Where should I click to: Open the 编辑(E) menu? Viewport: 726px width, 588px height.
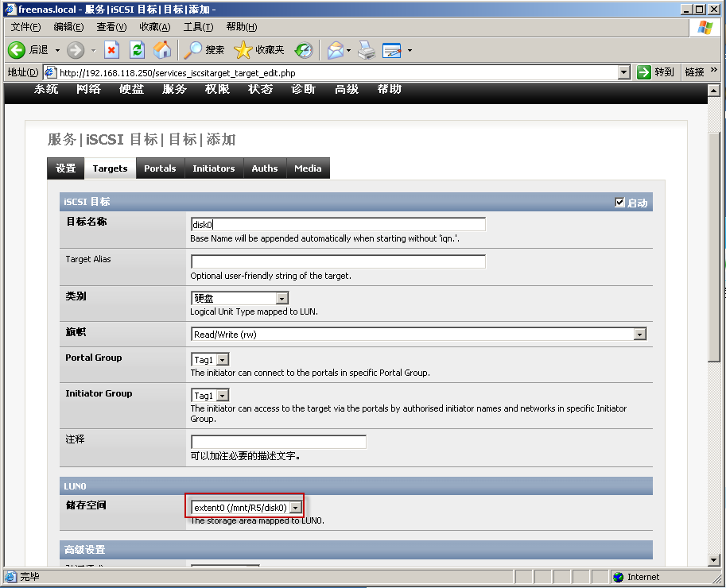pyautogui.click(x=68, y=27)
